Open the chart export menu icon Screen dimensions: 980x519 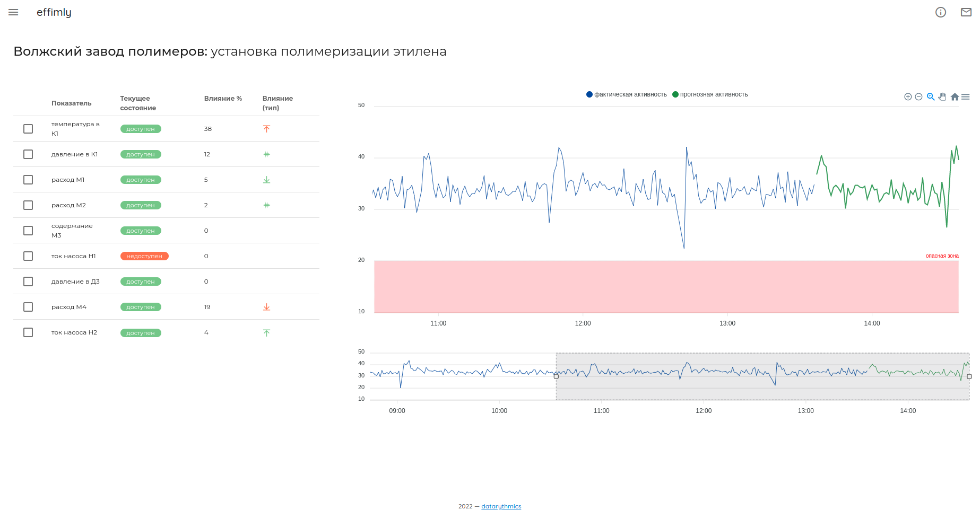(x=966, y=96)
